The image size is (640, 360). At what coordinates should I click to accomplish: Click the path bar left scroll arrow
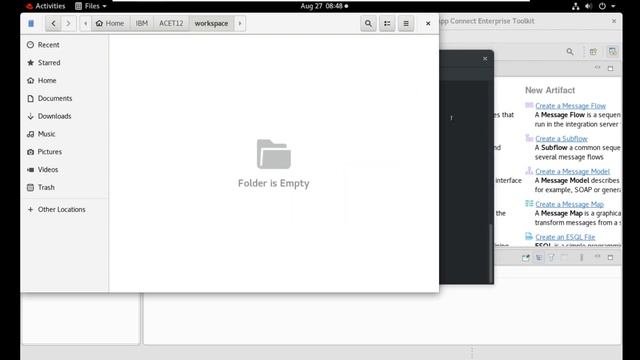[85, 24]
